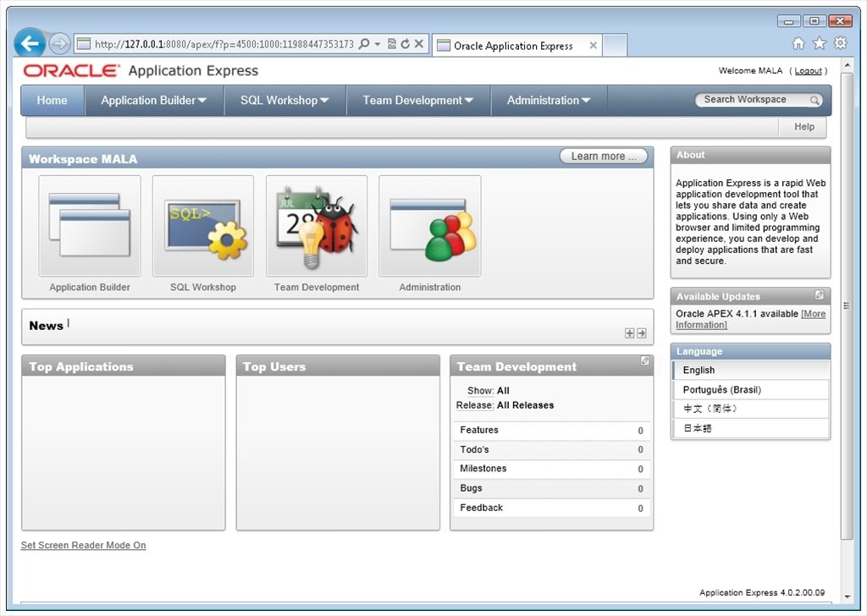Open the Milestones row in Team Development
This screenshot has height=616, width=867.
(x=551, y=469)
